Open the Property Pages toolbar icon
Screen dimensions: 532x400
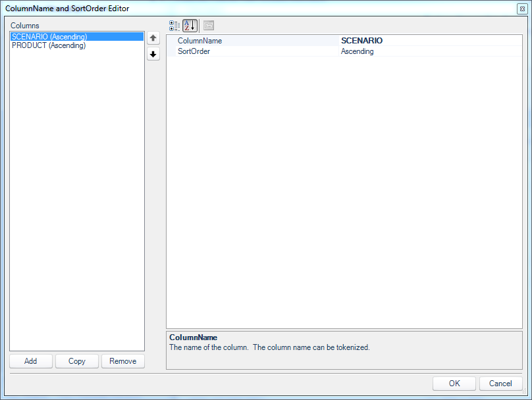click(209, 26)
